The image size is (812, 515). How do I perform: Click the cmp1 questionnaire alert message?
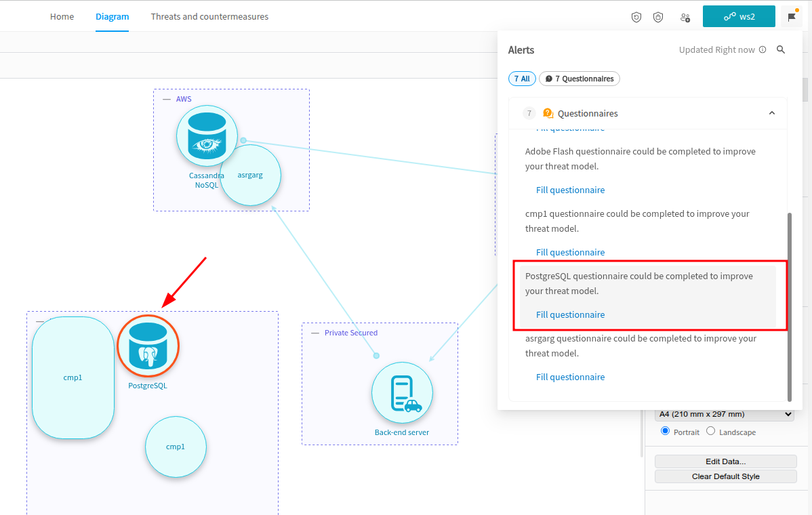tap(637, 221)
